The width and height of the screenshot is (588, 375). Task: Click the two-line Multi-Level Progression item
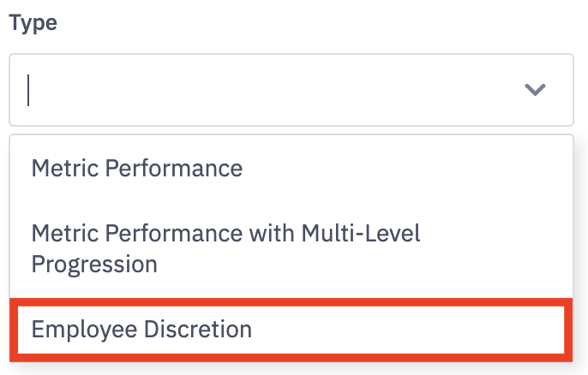(225, 248)
